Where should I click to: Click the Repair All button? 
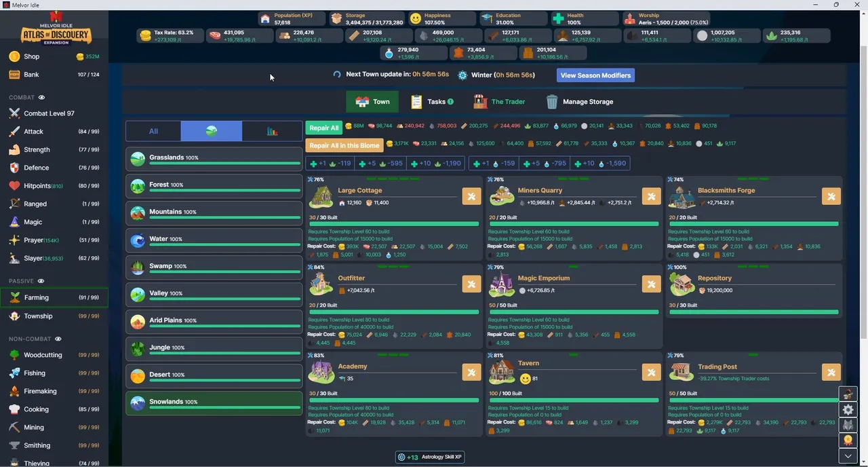(x=324, y=128)
